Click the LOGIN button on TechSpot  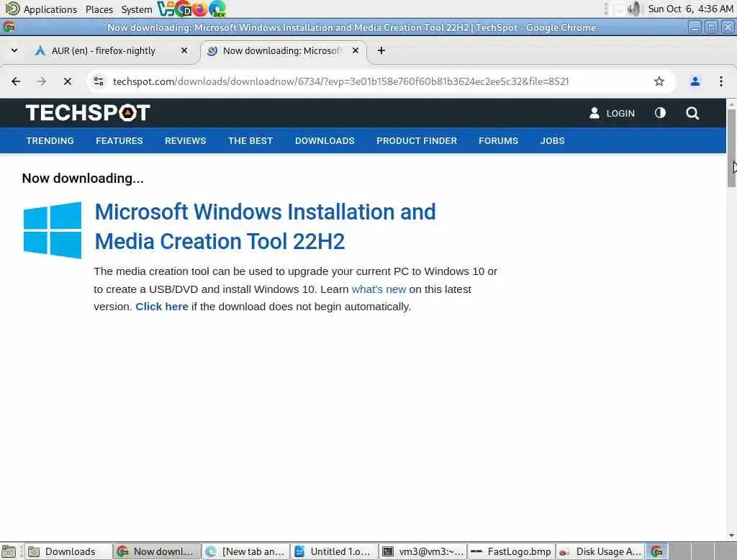[x=612, y=113]
